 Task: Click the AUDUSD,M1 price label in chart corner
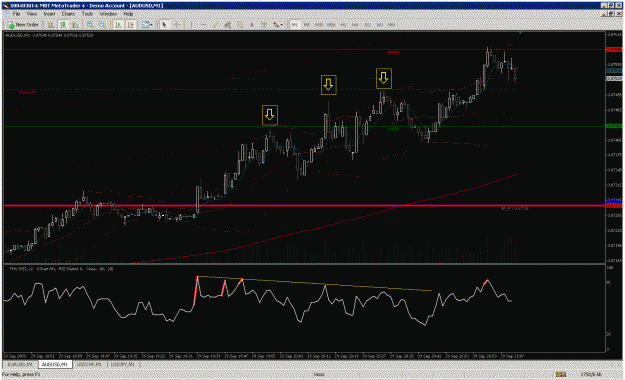click(x=49, y=35)
